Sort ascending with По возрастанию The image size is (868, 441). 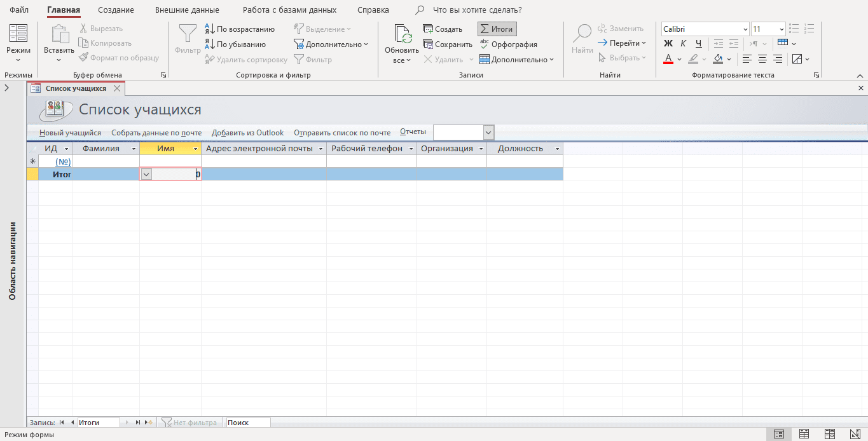coord(240,29)
